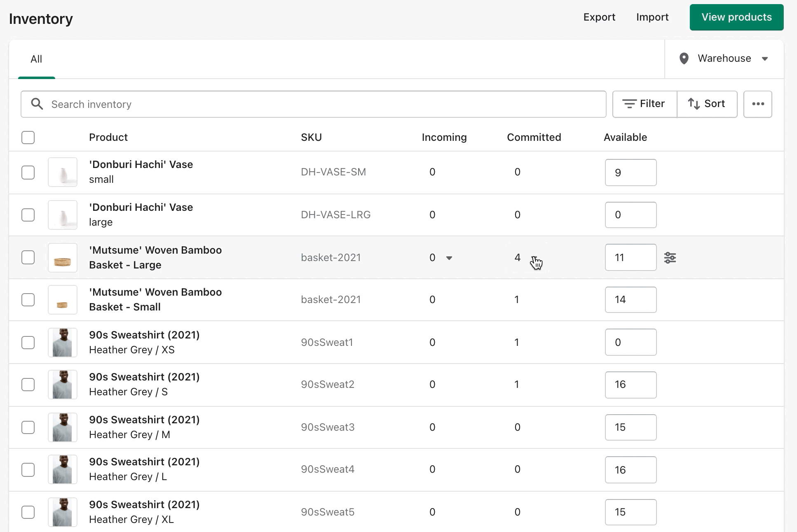
Task: Click the Filter icon to filter inventory
Action: coord(644,104)
